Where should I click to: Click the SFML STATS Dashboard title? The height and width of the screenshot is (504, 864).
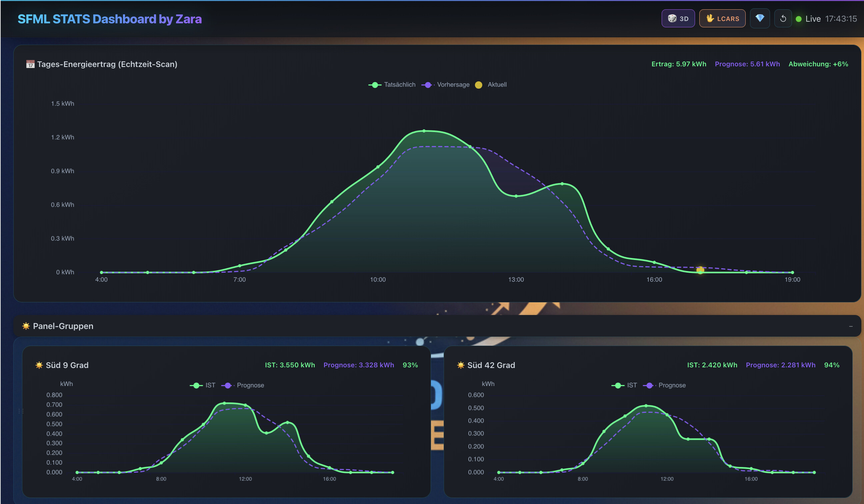(x=109, y=19)
